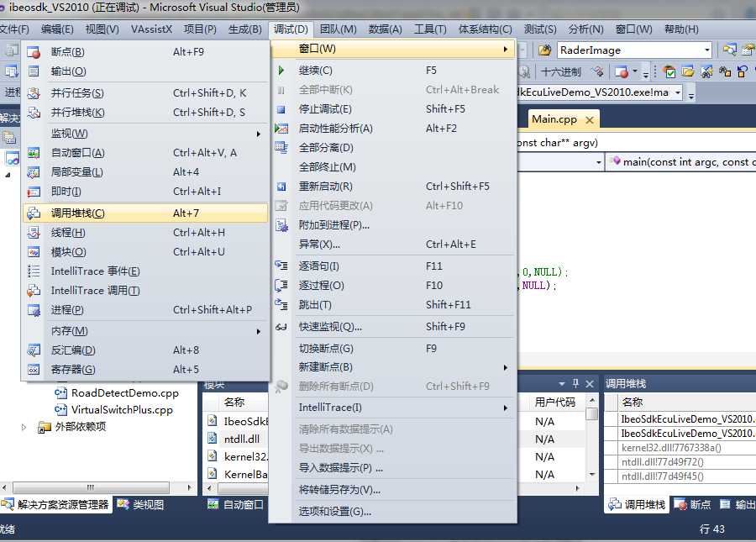Image resolution: width=756 pixels, height=542 pixels.
Task: Close the Main.cpp tab
Action: (589, 120)
